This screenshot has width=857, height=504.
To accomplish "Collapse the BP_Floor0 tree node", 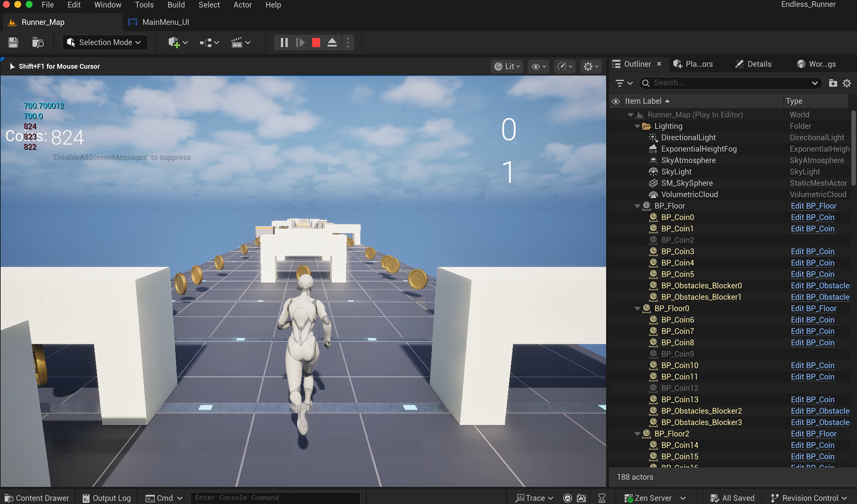I will pos(637,308).
